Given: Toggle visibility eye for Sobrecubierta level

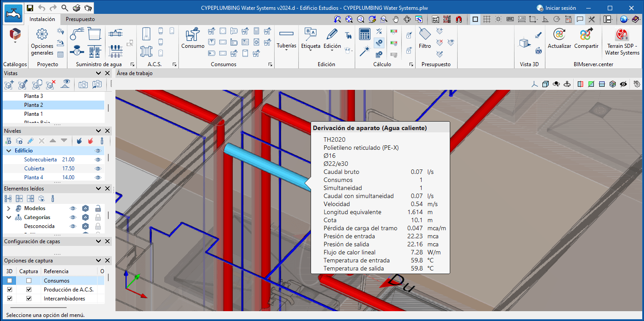Looking at the screenshot, I should [98, 160].
